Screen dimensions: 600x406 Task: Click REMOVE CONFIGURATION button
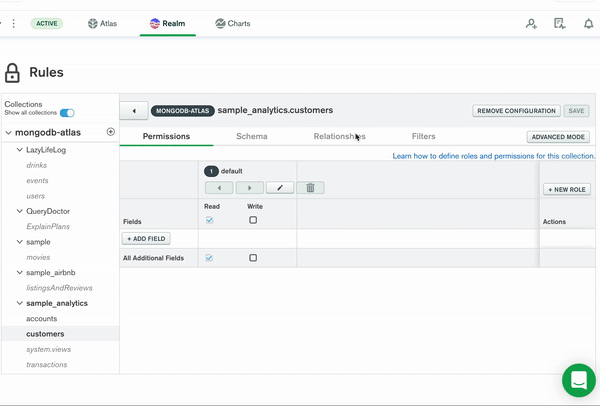516,111
